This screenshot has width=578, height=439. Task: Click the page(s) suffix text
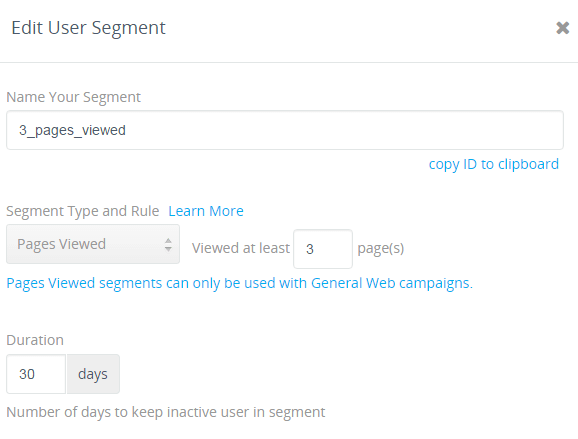381,249
